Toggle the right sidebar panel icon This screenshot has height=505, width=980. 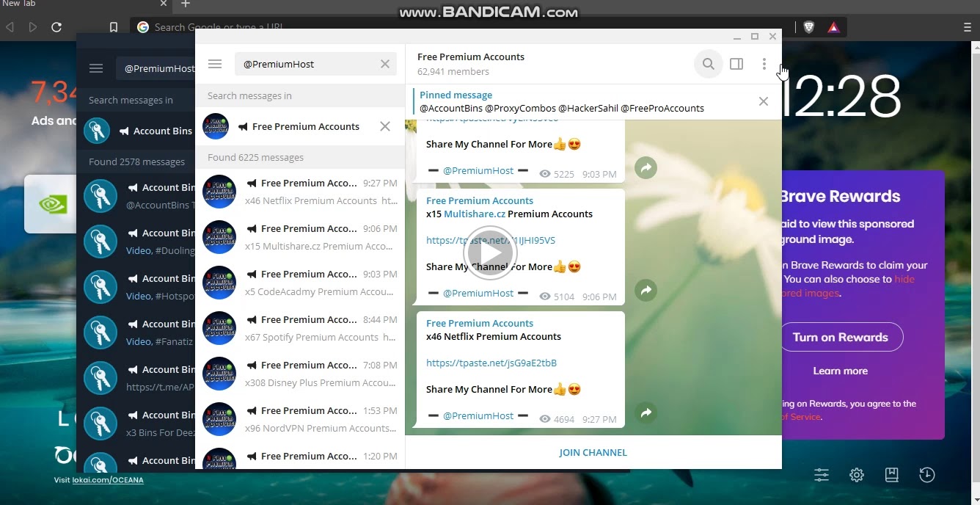pyautogui.click(x=736, y=64)
